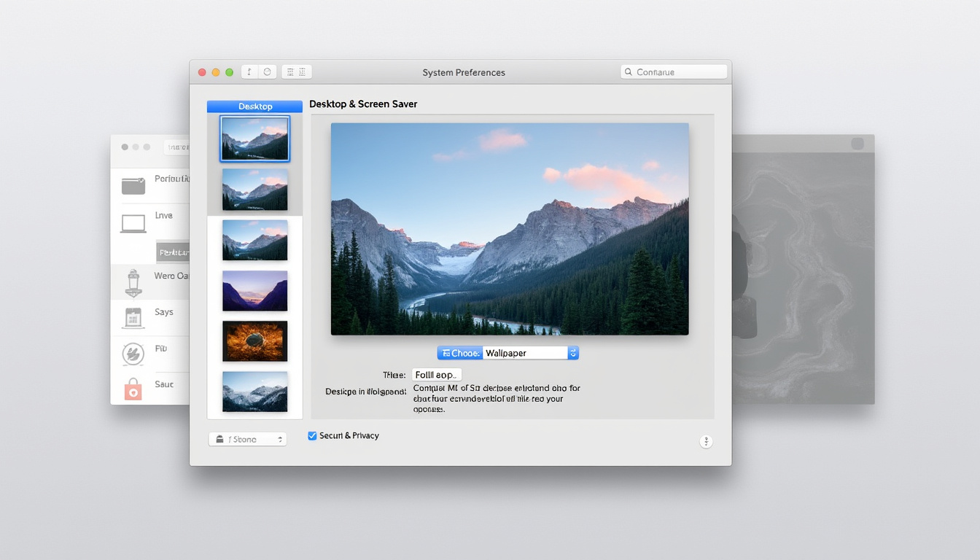Viewport: 980px width, 560px height.
Task: Choose the orange rock wallpaper thumbnail
Action: 254,341
